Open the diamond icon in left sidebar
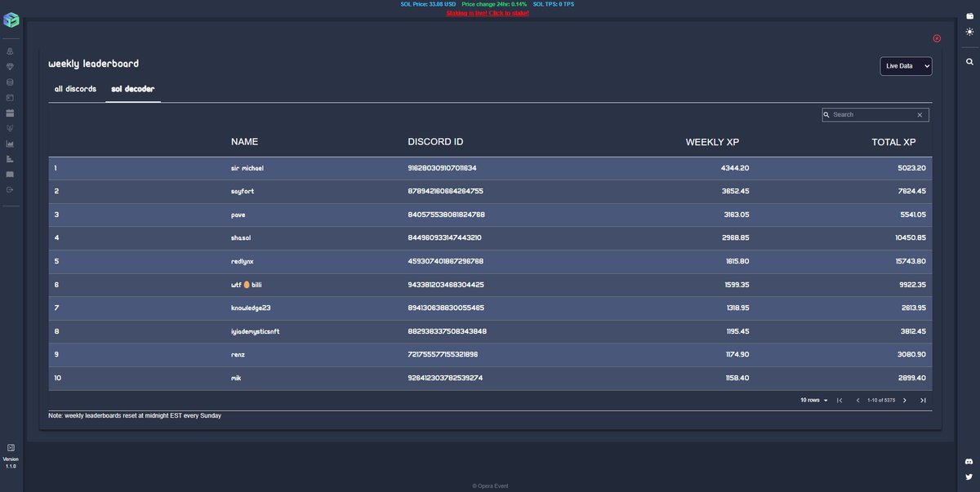The width and height of the screenshot is (980, 492). tap(11, 67)
